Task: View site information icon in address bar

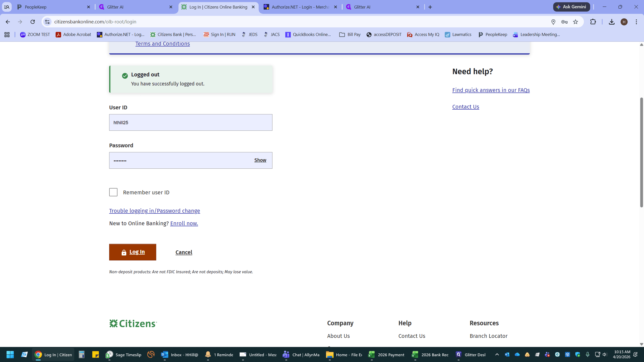Action: [x=47, y=22]
